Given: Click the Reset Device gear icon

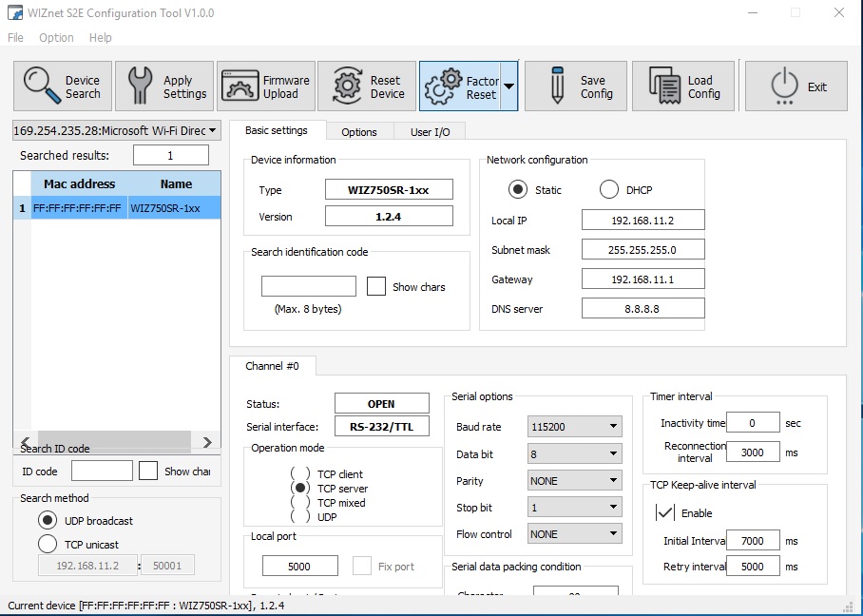Looking at the screenshot, I should pos(347,86).
